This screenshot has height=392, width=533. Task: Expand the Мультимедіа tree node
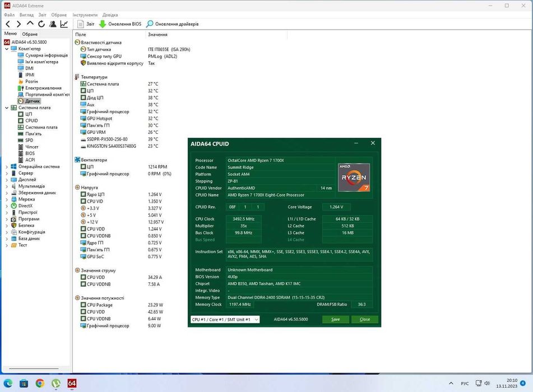coord(7,186)
